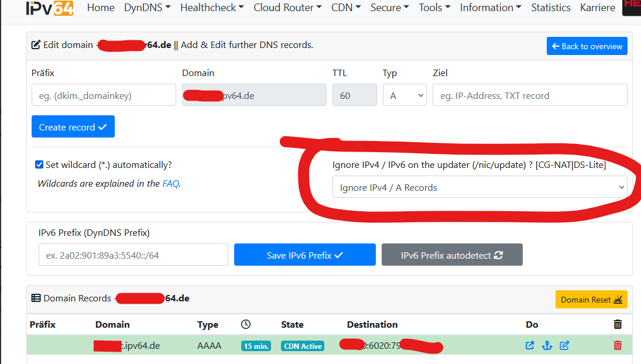Toggle the Set wildcard automatically checkbox
Screen dimensions: 641x364
coord(39,165)
